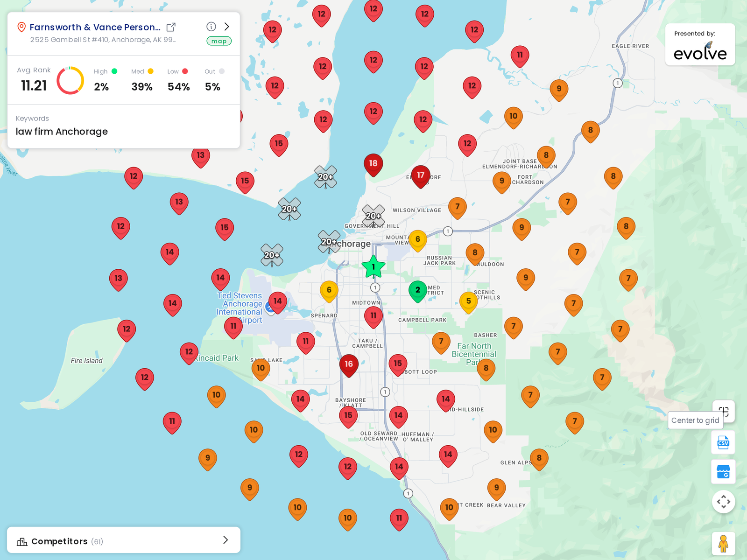Click the dark red rank 17 pin
747x560 pixels.
421,176
